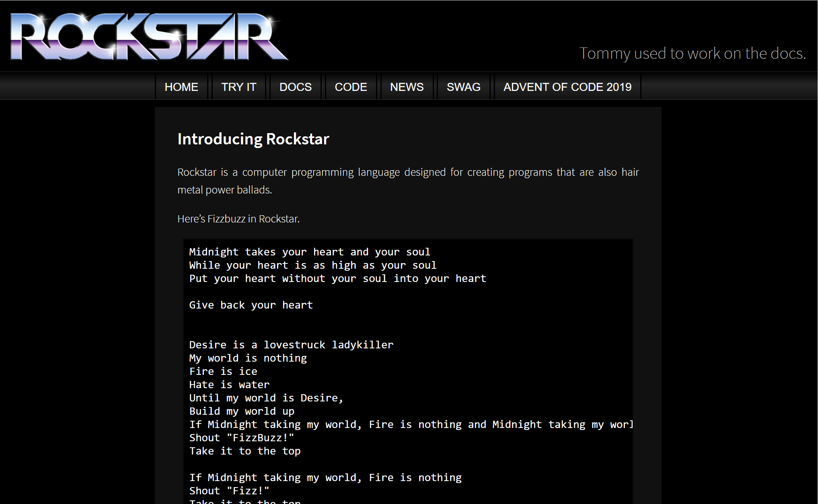Image resolution: width=818 pixels, height=504 pixels.
Task: Click the 'Introducing Rockstar' heading
Action: point(253,139)
